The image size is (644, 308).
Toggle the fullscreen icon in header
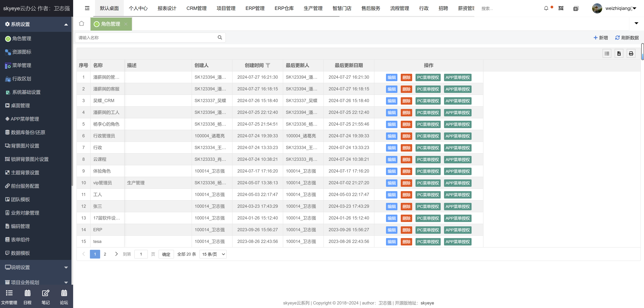coord(561,8)
